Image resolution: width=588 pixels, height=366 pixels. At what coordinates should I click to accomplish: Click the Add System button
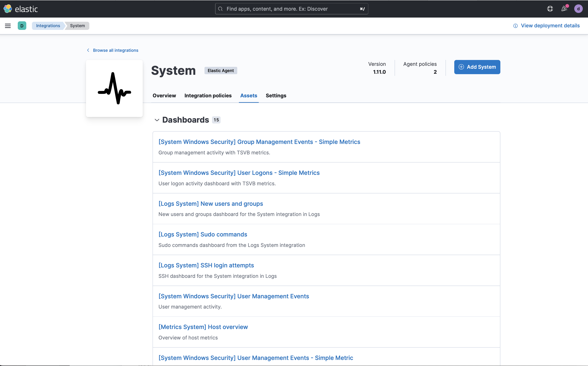coord(477,67)
